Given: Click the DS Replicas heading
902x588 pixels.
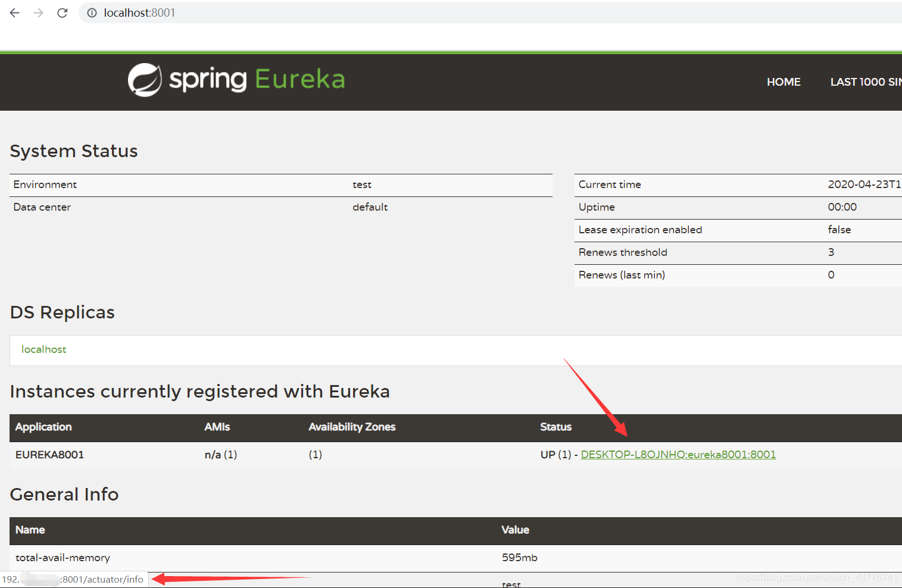Looking at the screenshot, I should point(63,312).
